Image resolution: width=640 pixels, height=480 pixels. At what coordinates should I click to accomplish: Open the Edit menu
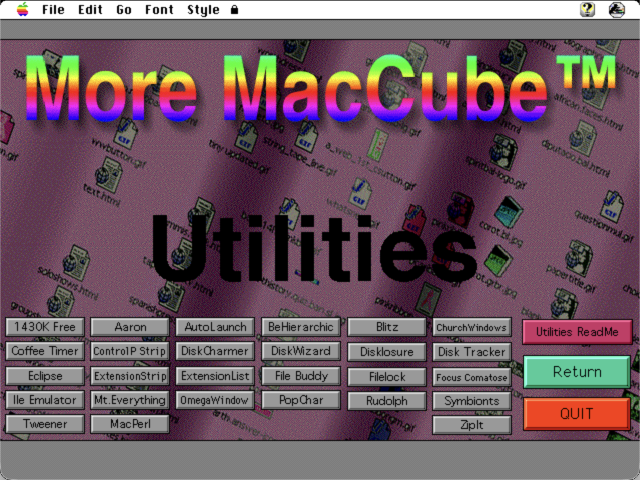coord(90,9)
